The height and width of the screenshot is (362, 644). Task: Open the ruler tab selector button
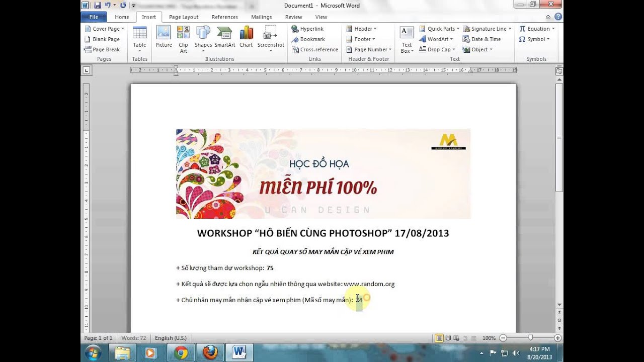point(87,70)
